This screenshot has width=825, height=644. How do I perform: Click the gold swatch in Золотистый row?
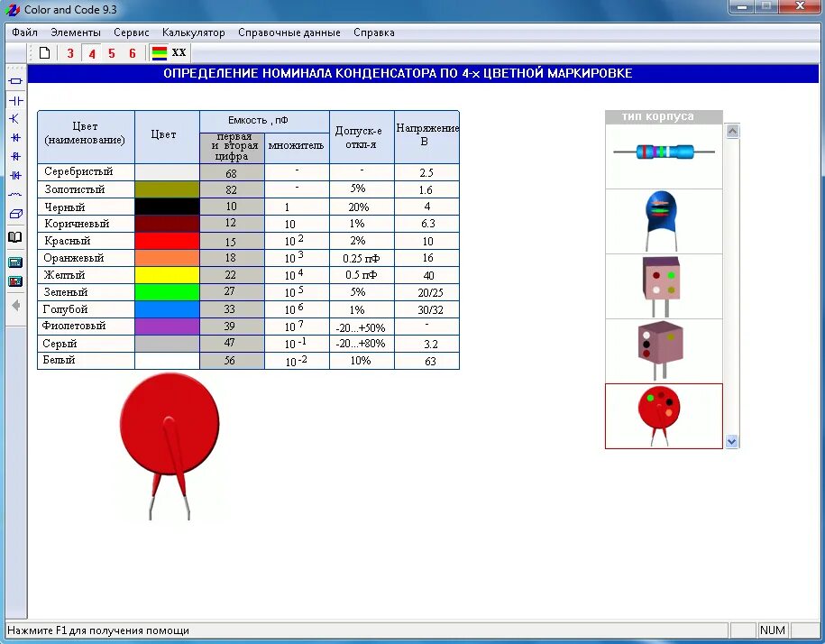pos(168,189)
